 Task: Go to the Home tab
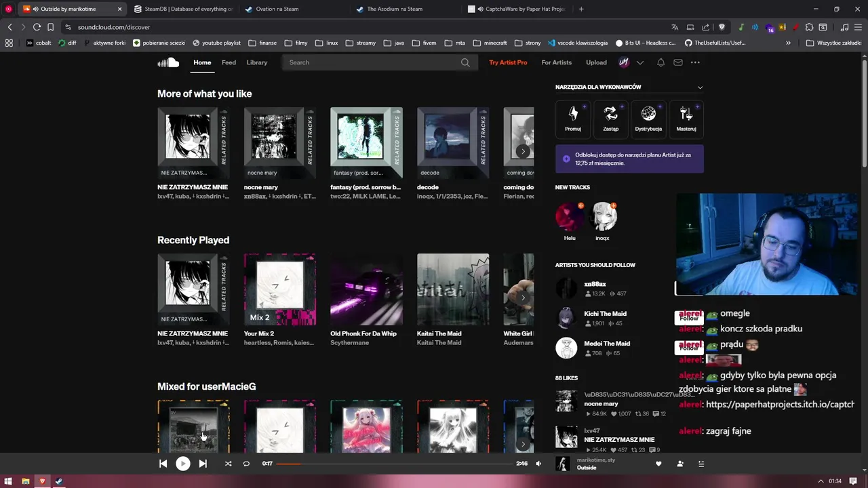click(202, 62)
